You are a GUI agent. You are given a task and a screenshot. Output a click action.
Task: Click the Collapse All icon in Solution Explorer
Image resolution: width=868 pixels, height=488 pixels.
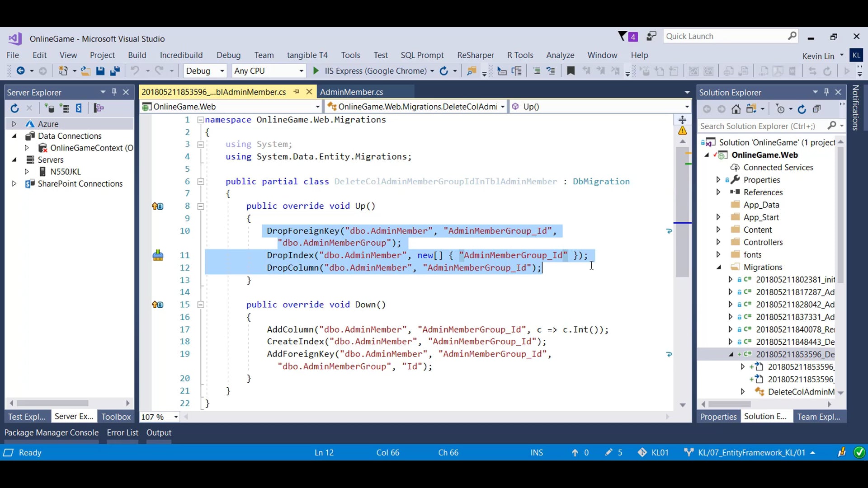click(x=817, y=109)
